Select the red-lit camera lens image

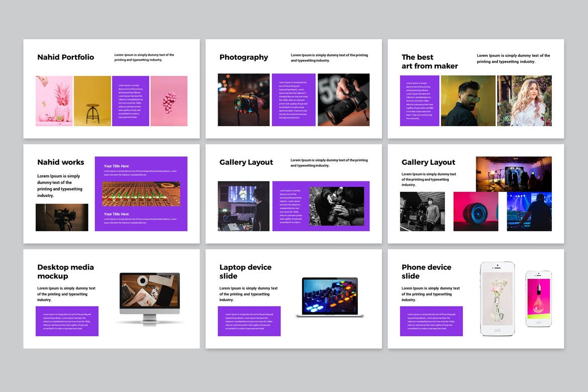(475, 212)
